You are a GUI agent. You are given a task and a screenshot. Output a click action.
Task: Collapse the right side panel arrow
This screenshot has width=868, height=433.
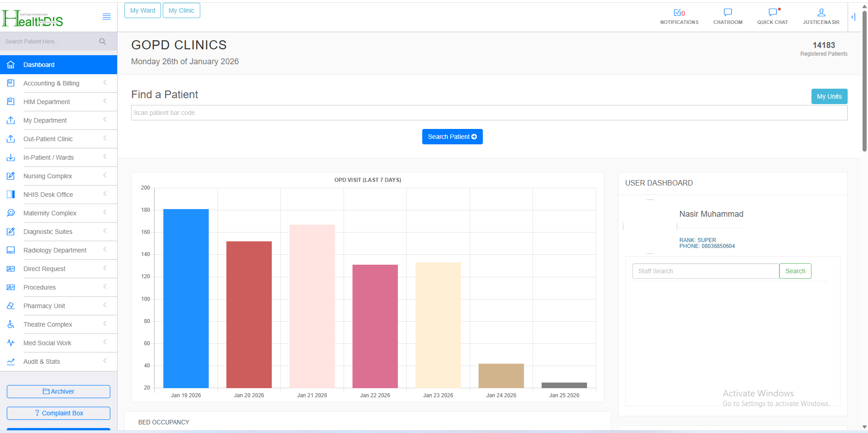point(854,17)
